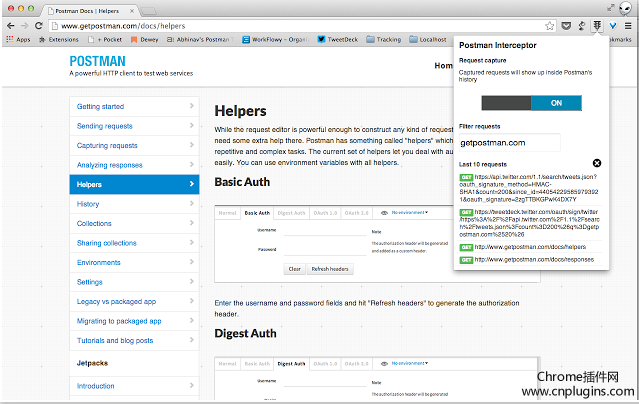Viewport: 639px width, 404px height.
Task: Open the Chrome hamburger menu
Action: (x=628, y=26)
